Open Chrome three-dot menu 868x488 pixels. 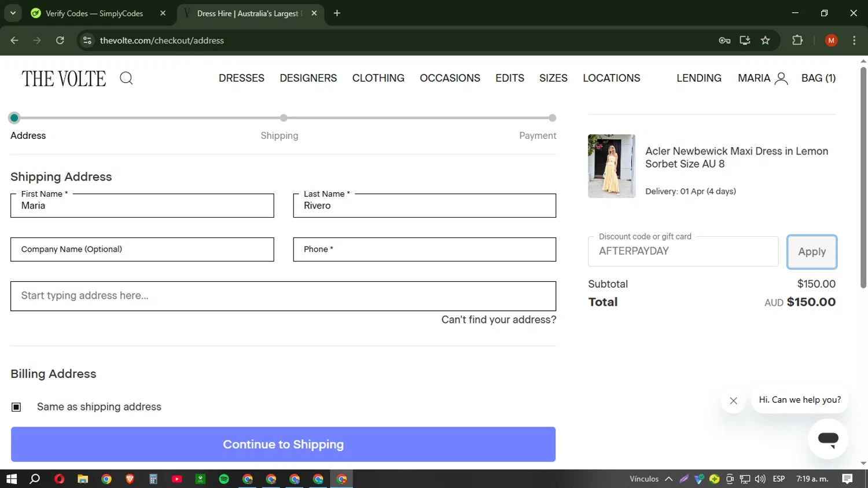[x=854, y=41]
